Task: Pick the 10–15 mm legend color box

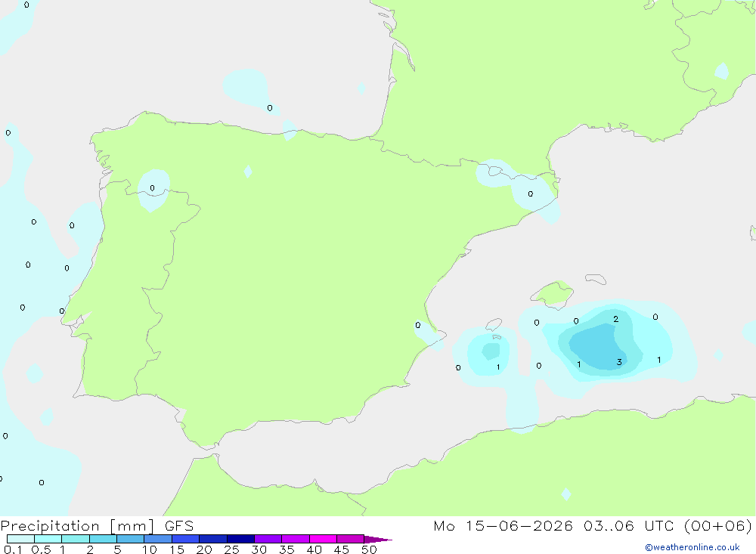Action: pos(158,539)
